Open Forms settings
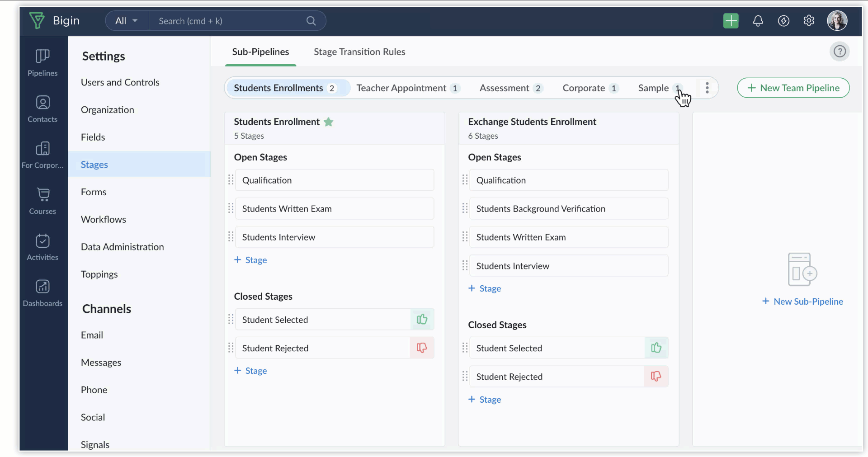The image size is (868, 457). pos(94,192)
